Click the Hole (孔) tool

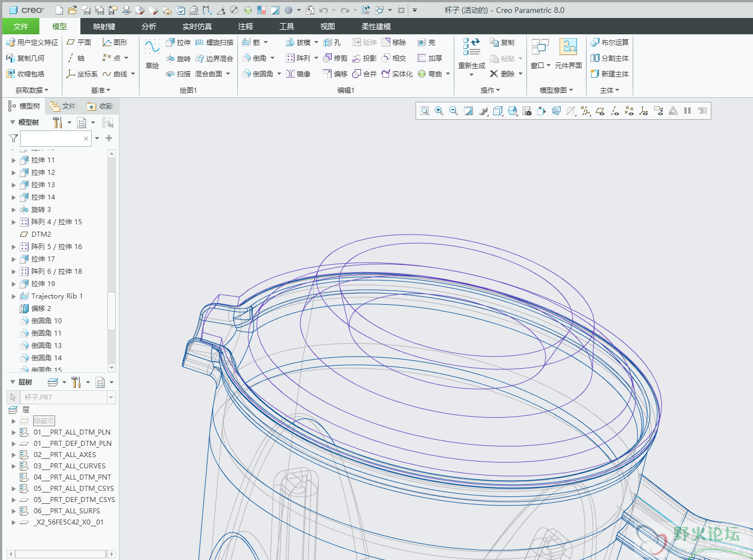click(332, 42)
